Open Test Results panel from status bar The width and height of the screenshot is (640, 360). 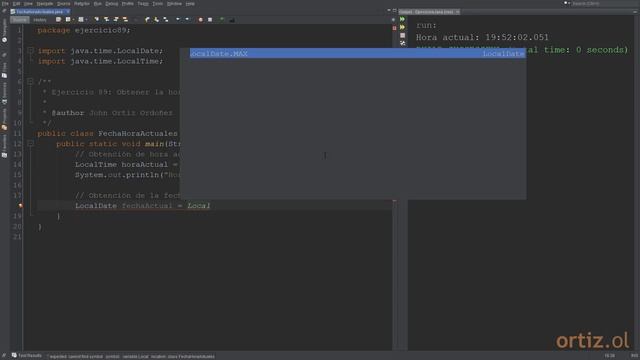pyautogui.click(x=27, y=356)
